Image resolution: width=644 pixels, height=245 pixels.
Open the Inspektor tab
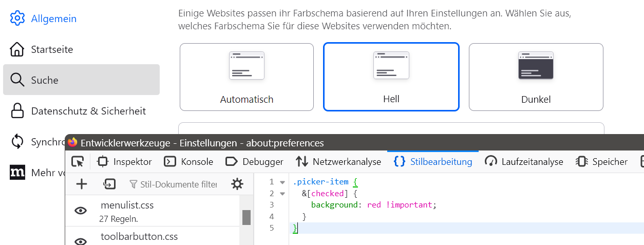pyautogui.click(x=125, y=162)
